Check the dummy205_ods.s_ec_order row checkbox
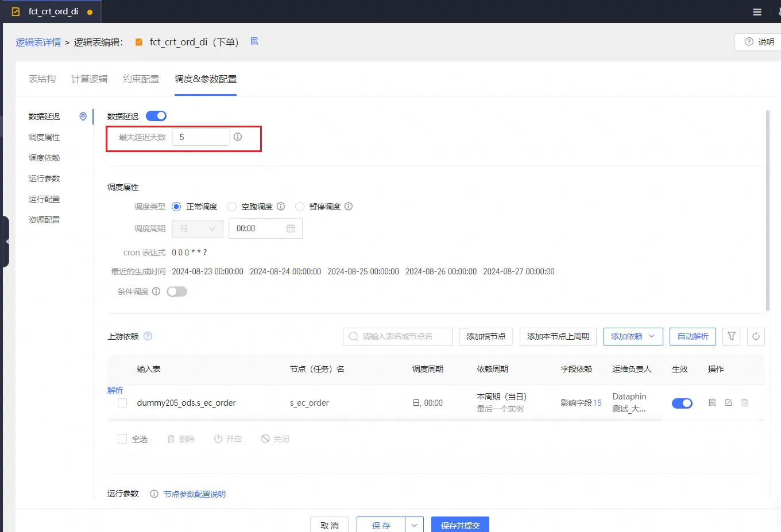781x532 pixels. 122,403
